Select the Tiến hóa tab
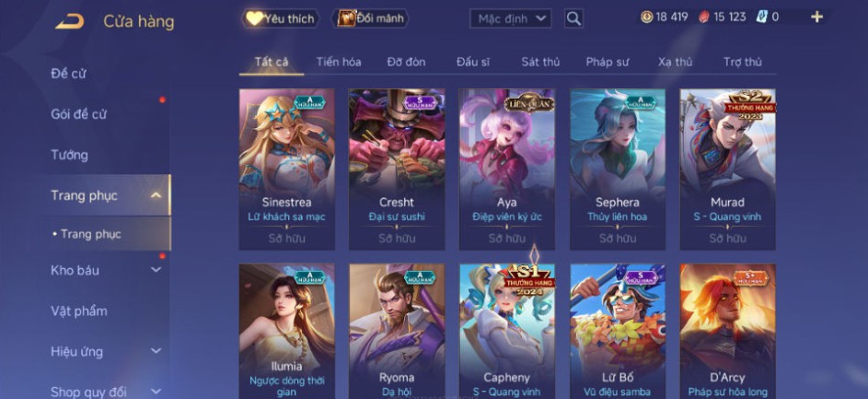This screenshot has height=399, width=868. tap(339, 62)
